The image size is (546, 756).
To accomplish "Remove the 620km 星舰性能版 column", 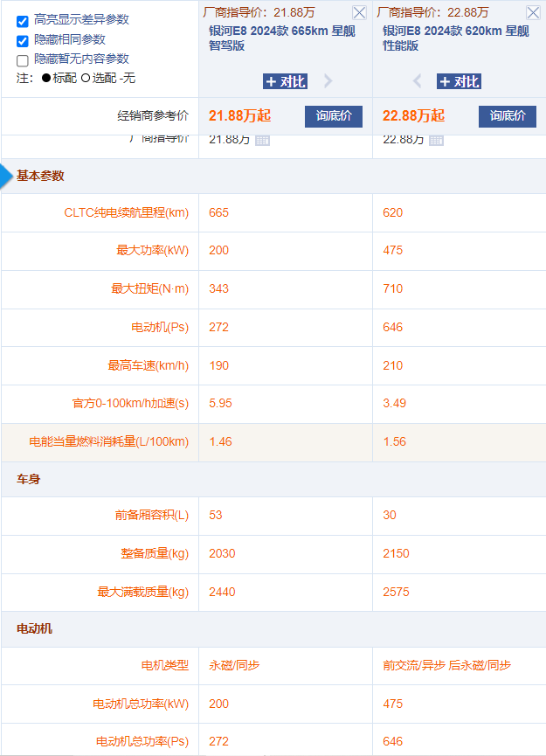I will click(x=533, y=12).
